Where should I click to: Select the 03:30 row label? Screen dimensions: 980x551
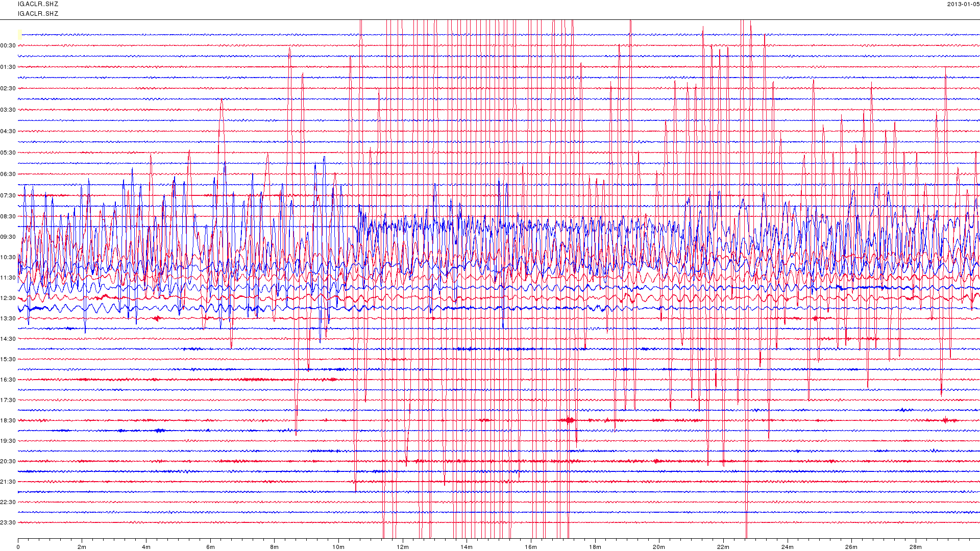pyautogui.click(x=8, y=110)
